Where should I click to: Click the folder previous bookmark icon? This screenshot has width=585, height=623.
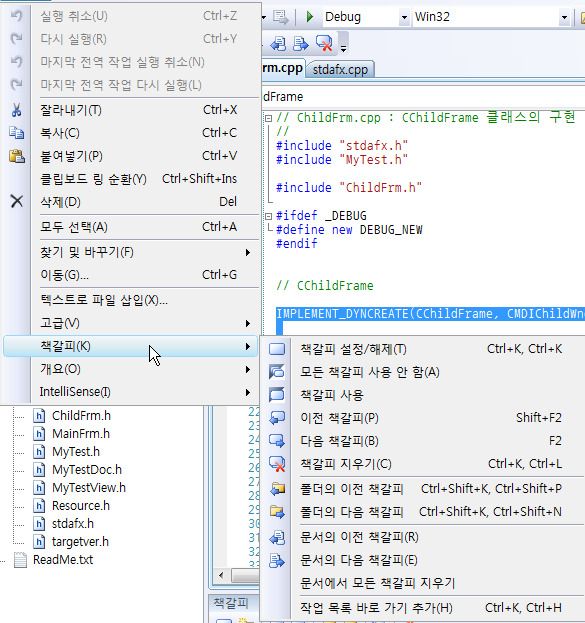click(x=277, y=489)
